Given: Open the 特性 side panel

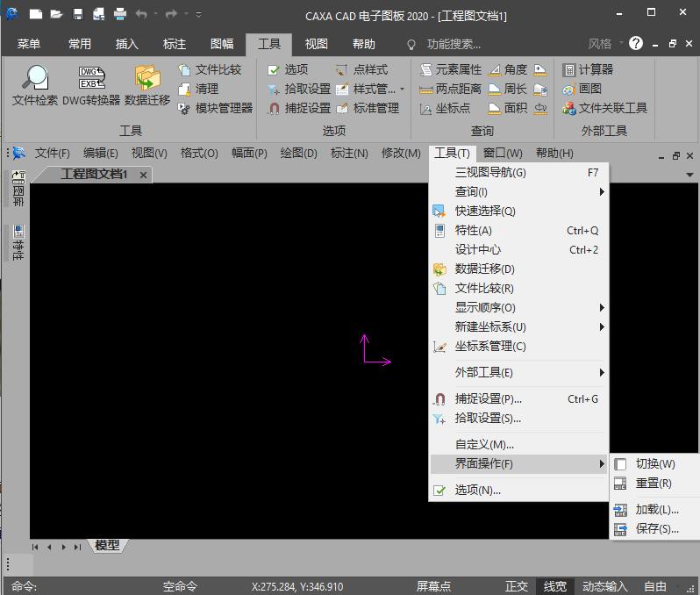Looking at the screenshot, I should pyautogui.click(x=18, y=242).
